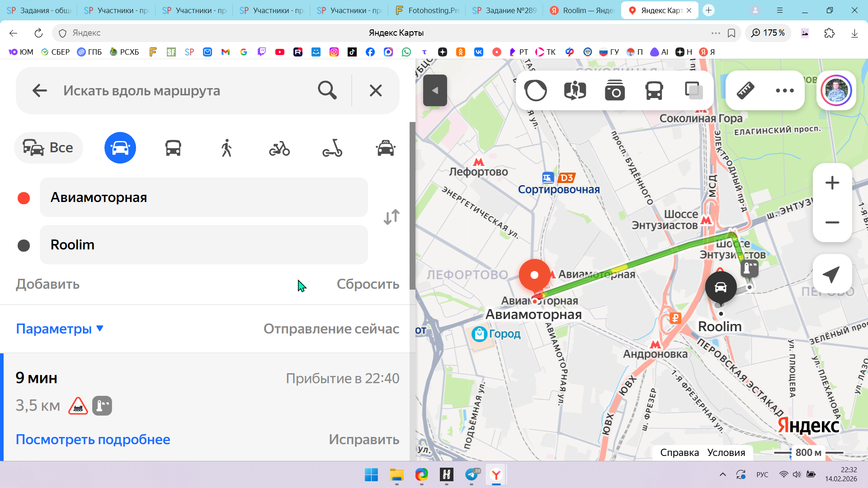
Task: Click the Авиамоторная start point field
Action: coord(203,197)
